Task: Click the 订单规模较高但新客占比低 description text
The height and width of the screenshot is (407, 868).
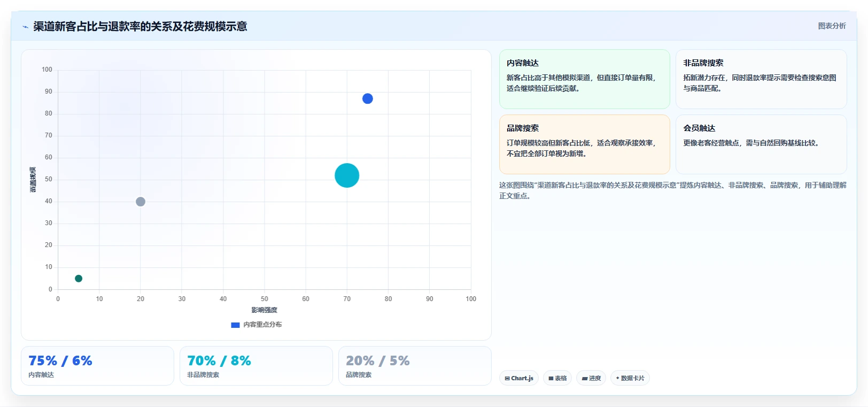Action: (581, 148)
